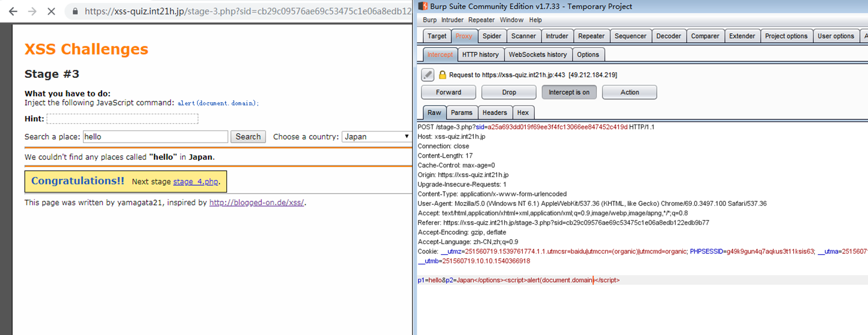This screenshot has height=335, width=868.
Task: Click the HTTPS padlock icon in Burp
Action: (x=442, y=74)
